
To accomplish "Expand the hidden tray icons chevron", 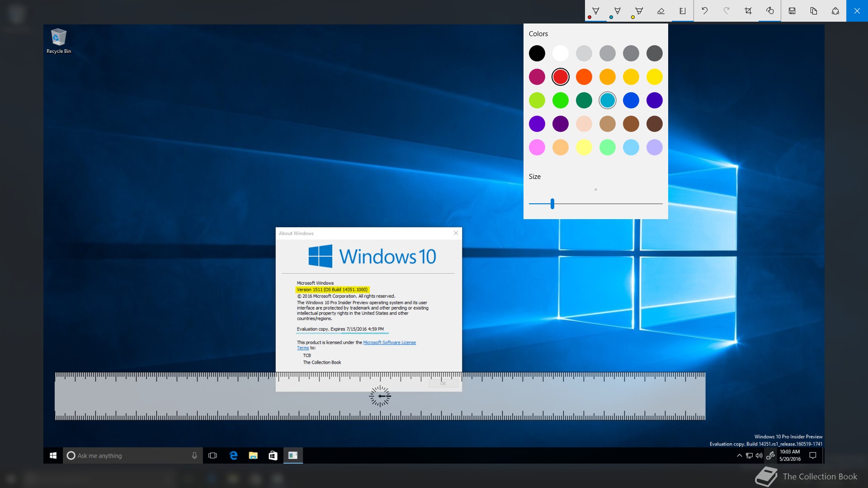I will (x=739, y=455).
